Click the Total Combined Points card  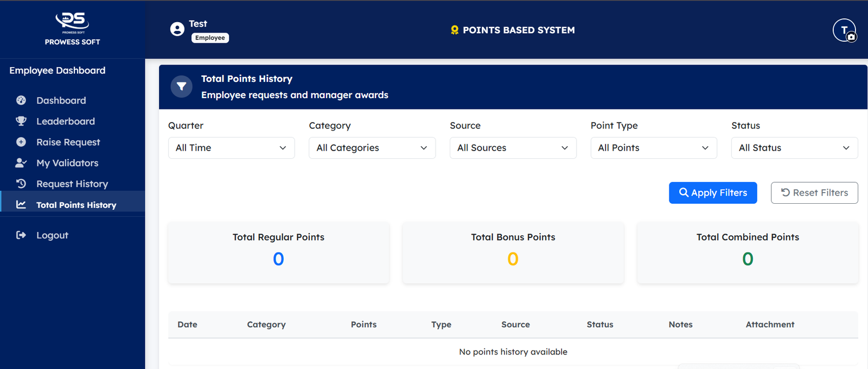(747, 253)
